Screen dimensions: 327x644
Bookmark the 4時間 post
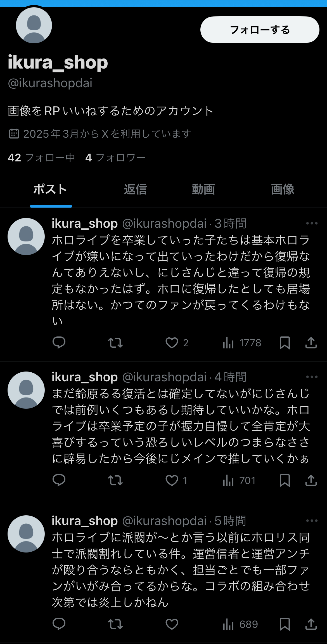(285, 480)
